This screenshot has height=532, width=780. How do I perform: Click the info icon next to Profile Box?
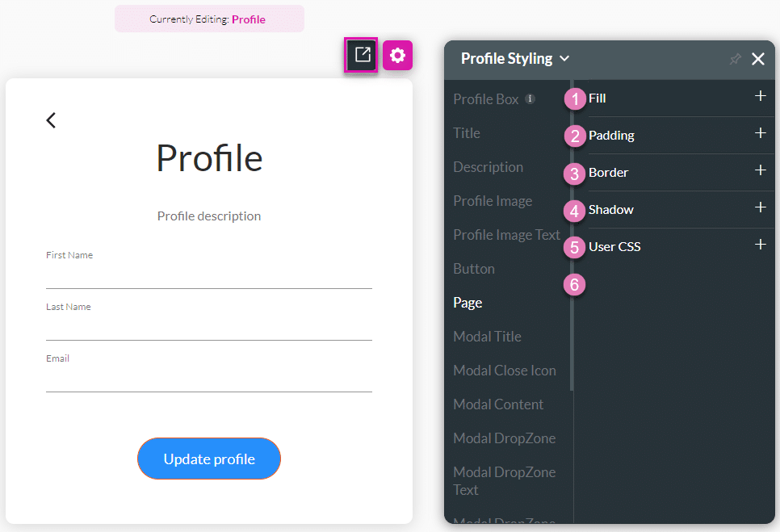click(x=530, y=98)
